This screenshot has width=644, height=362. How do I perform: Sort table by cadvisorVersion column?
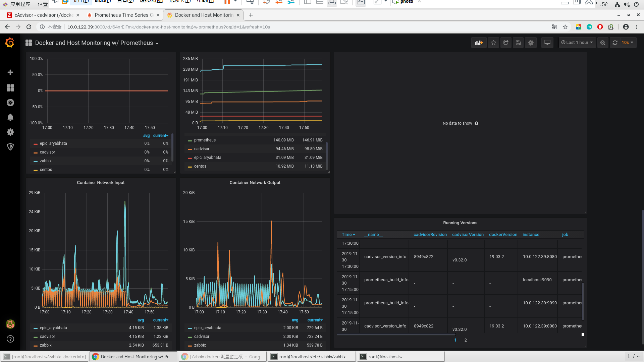coord(468,235)
